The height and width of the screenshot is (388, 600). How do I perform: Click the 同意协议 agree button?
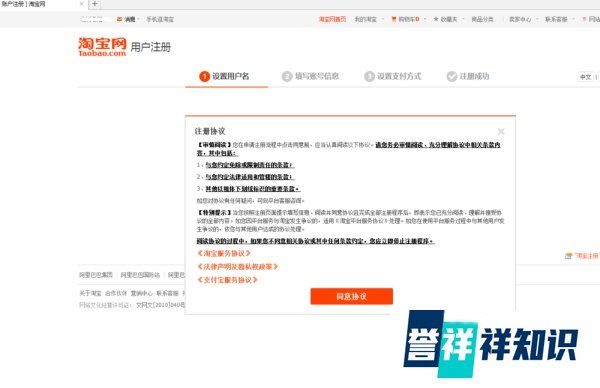coord(351,296)
